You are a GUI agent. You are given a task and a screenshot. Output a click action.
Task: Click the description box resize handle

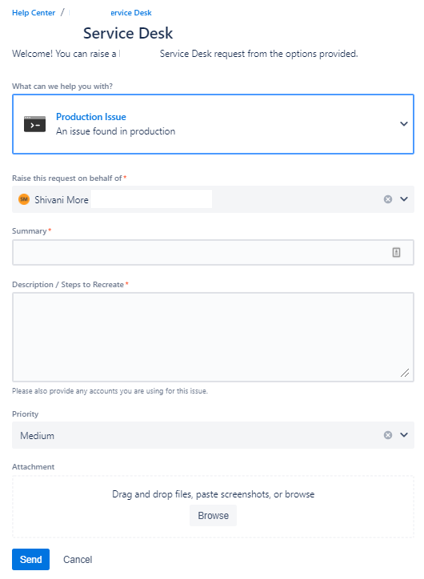(405, 373)
